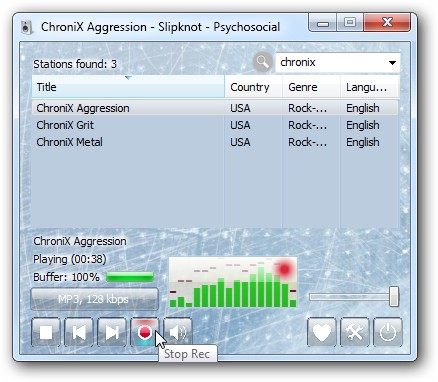Skip to the next station

coord(112,332)
